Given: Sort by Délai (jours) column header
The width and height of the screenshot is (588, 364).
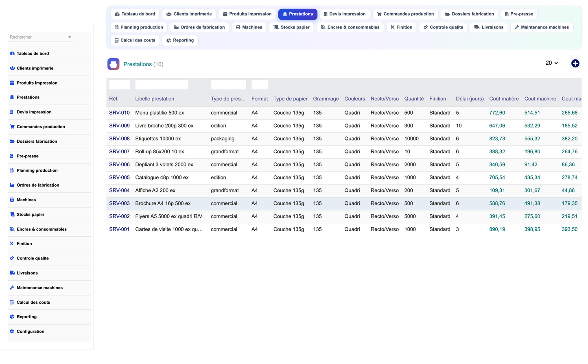Looking at the screenshot, I should click(470, 99).
